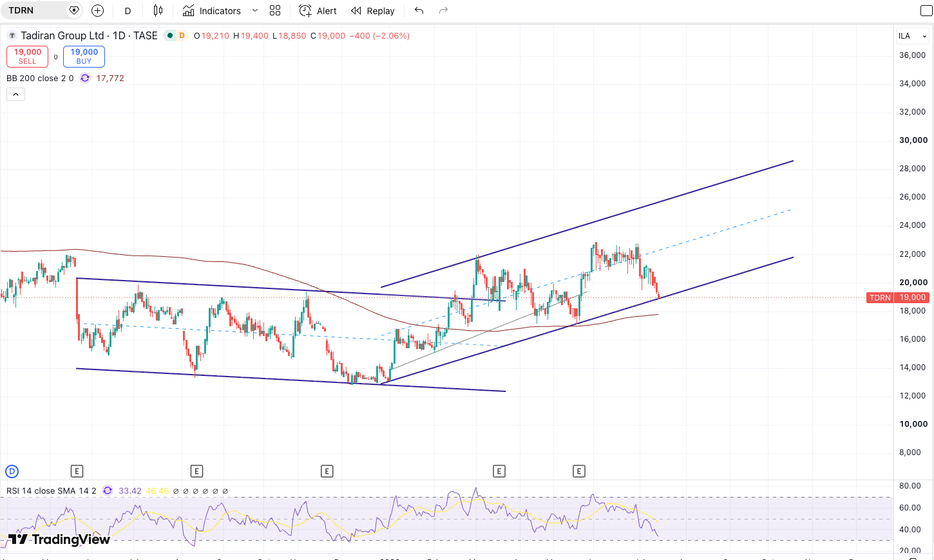Click the rightmost E earnings marker
Image resolution: width=934 pixels, height=560 pixels.
click(x=578, y=471)
